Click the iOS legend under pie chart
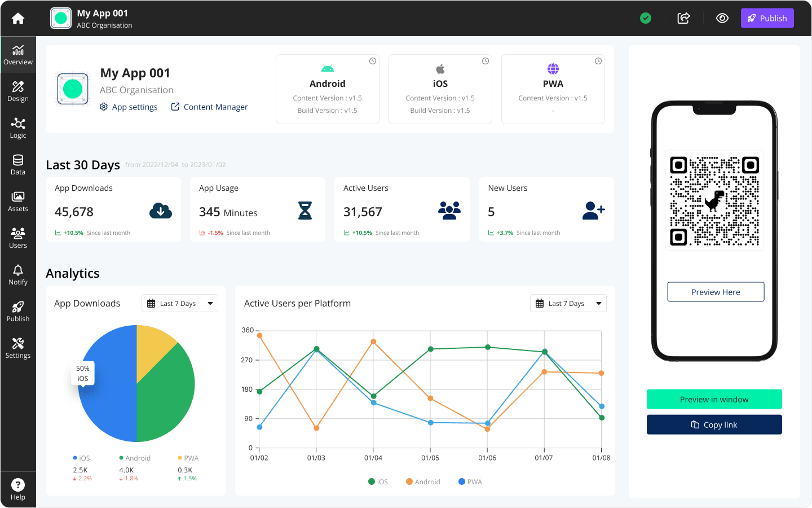The image size is (812, 508). click(x=81, y=458)
